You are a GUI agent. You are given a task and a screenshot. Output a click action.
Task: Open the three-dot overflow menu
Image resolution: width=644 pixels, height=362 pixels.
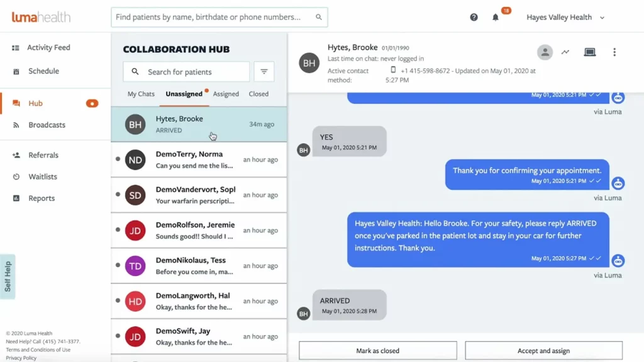point(614,52)
